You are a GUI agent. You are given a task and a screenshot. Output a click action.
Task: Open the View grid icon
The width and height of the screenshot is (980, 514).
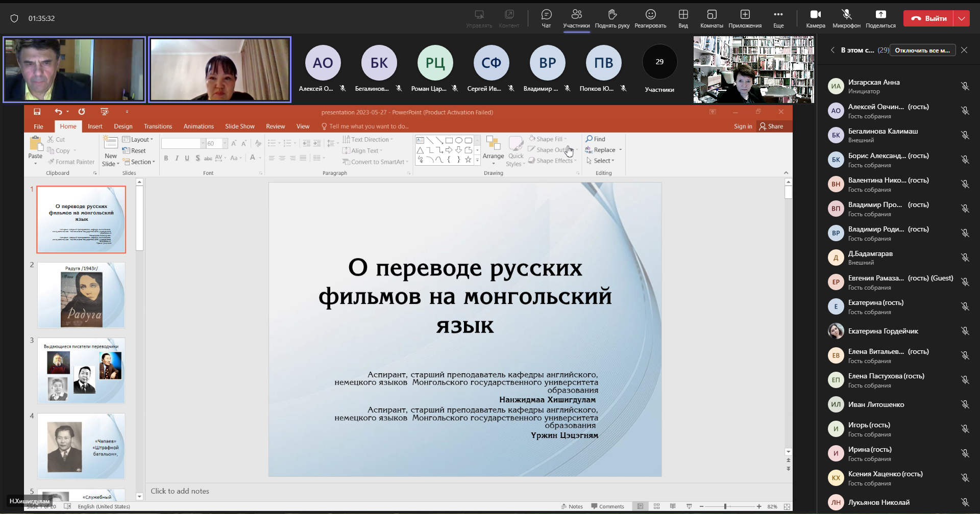(683, 15)
